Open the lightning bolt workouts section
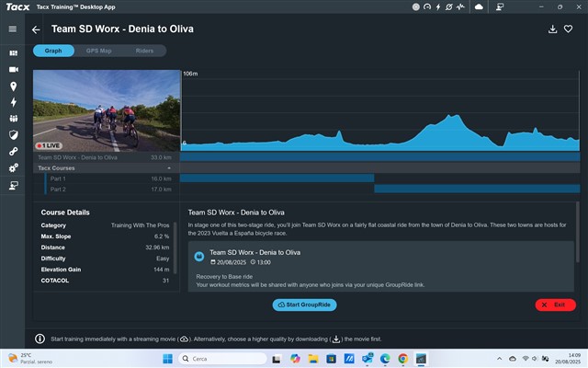 point(14,102)
